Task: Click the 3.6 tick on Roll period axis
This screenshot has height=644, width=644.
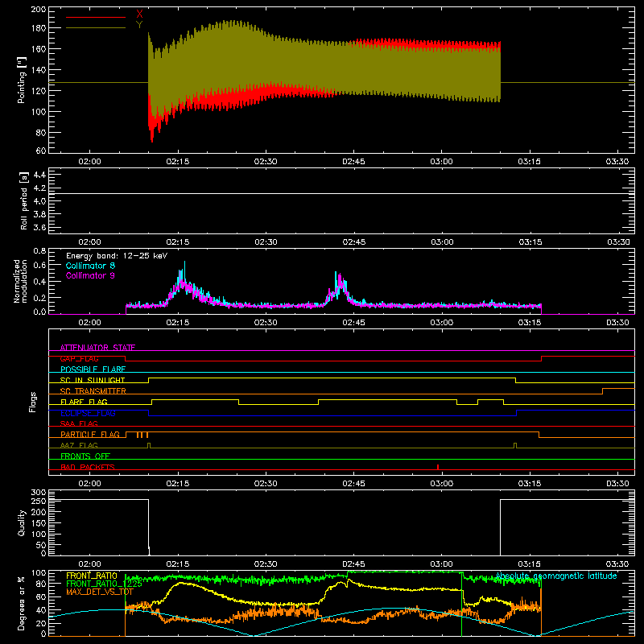Action: click(x=39, y=228)
